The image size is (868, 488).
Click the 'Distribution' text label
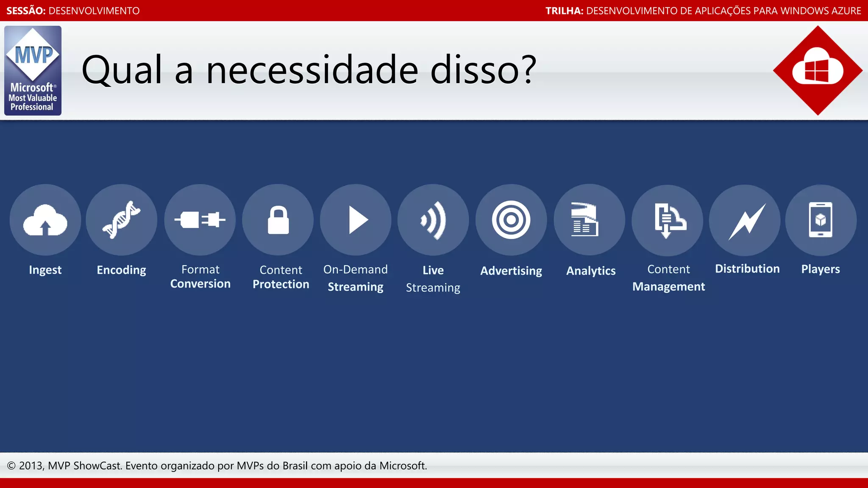pyautogui.click(x=747, y=269)
